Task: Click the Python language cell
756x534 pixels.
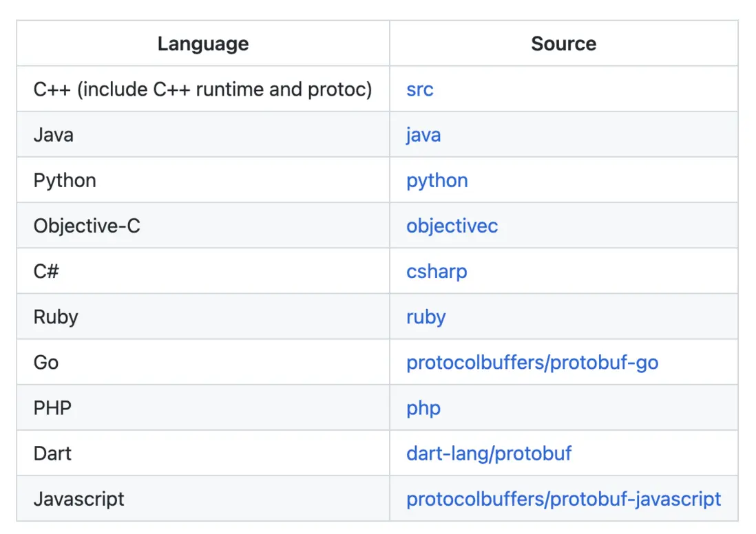Action: [65, 180]
